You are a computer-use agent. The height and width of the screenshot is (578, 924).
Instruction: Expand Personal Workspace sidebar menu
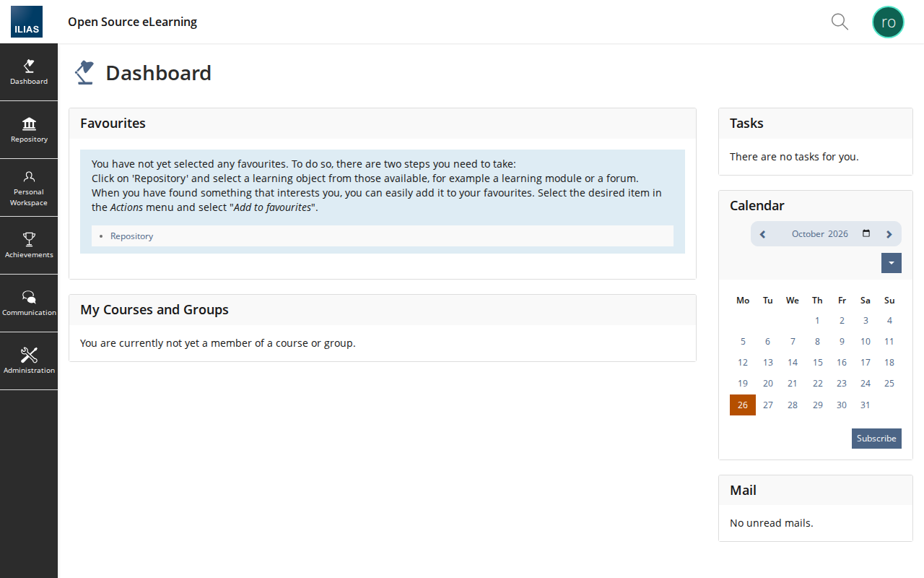(29, 188)
